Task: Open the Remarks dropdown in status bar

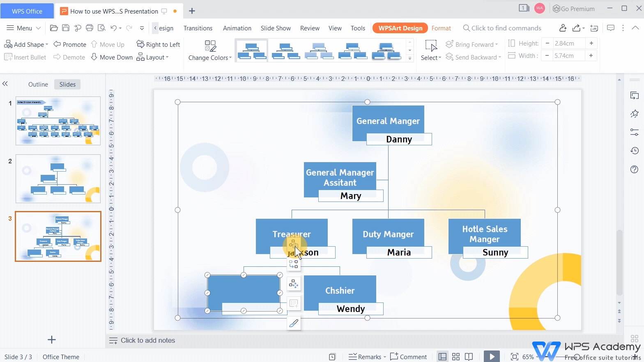Action: [367, 357]
